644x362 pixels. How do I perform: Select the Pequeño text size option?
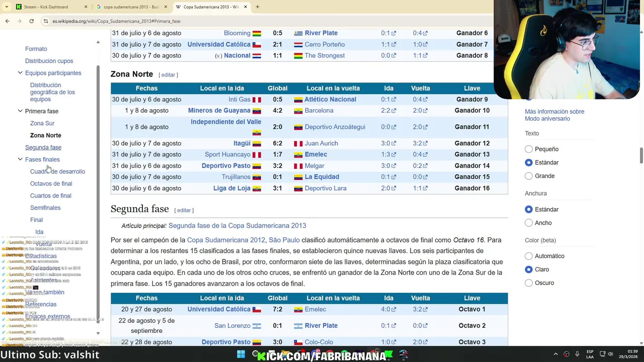click(x=529, y=149)
